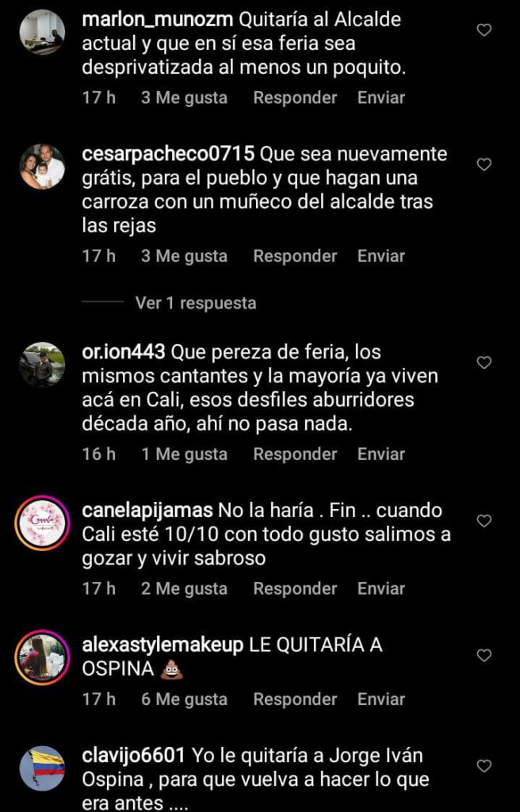Open the clavijo6601 username link
The width and height of the screenshot is (520, 812).
[x=134, y=756]
